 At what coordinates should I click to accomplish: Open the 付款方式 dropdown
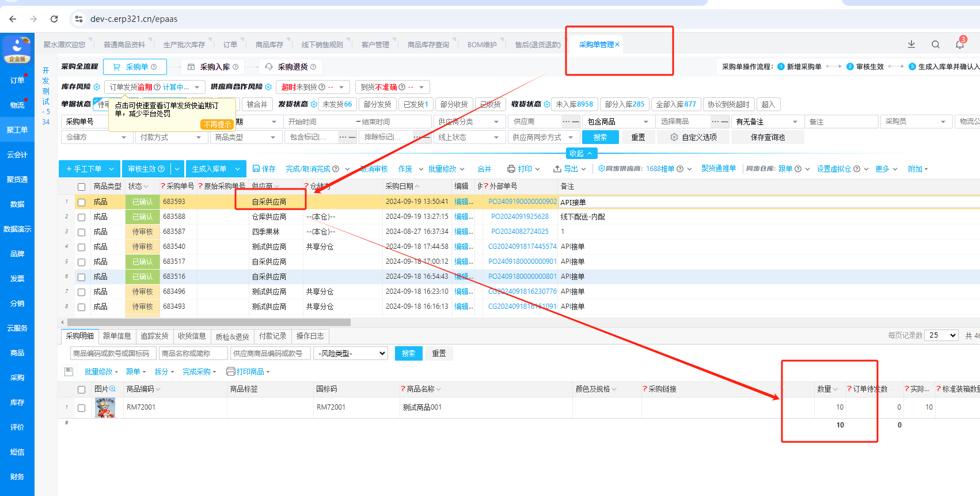pos(170,137)
